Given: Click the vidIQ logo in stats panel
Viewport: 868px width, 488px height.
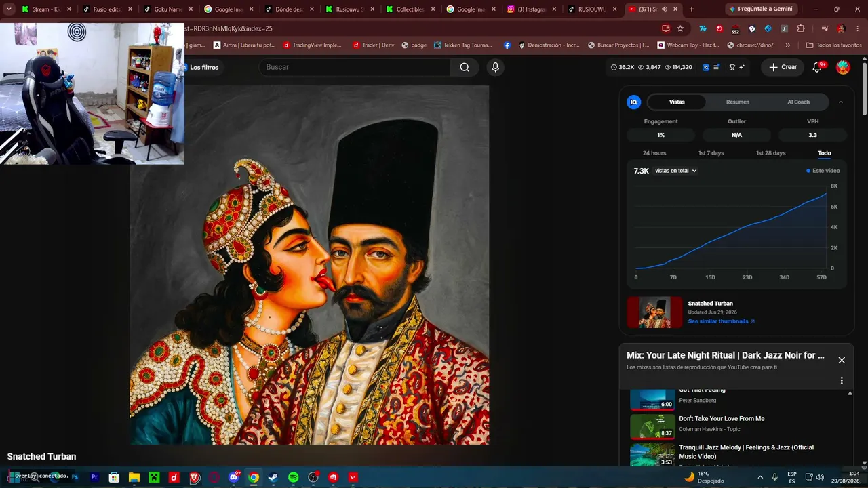Looking at the screenshot, I should [x=634, y=102].
